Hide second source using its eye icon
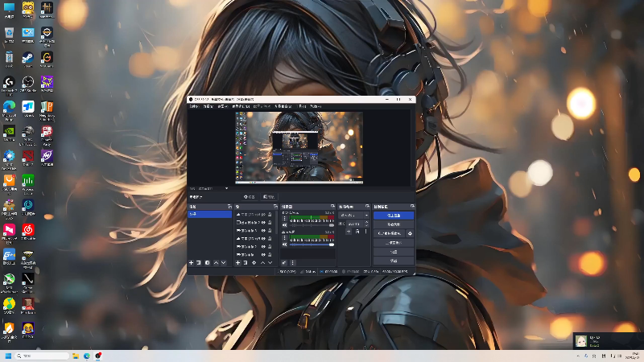Viewport: 644px width, 362px height. (264, 223)
